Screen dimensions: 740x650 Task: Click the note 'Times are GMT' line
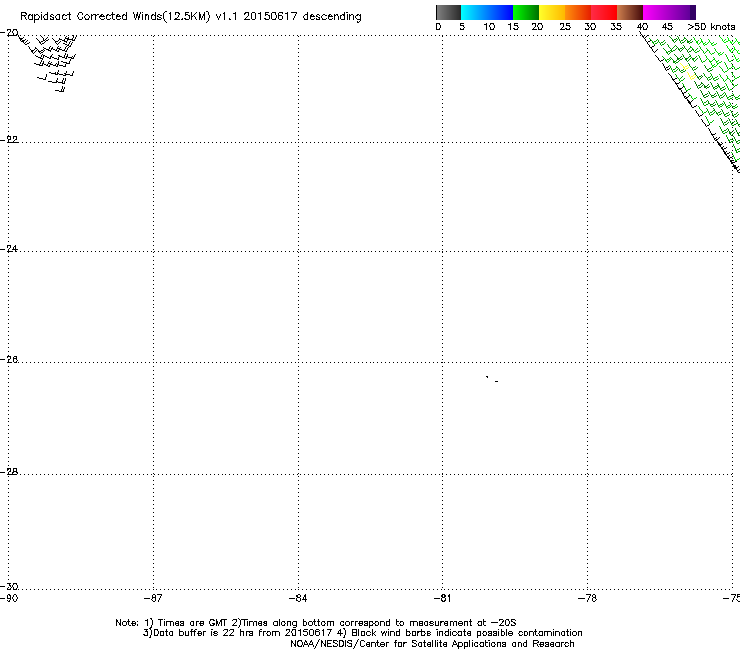(316, 623)
